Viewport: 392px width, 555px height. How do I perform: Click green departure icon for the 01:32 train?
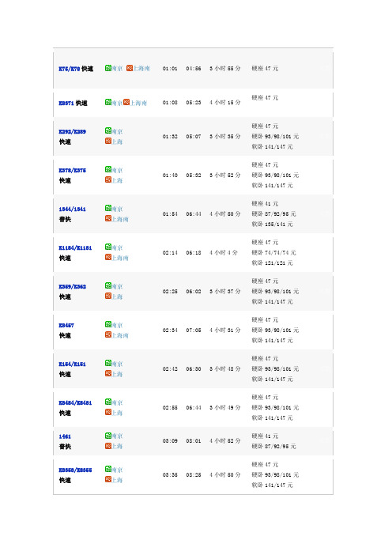click(108, 130)
